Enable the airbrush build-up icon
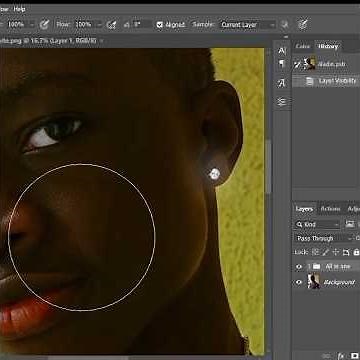The image size is (360, 360). point(111,24)
